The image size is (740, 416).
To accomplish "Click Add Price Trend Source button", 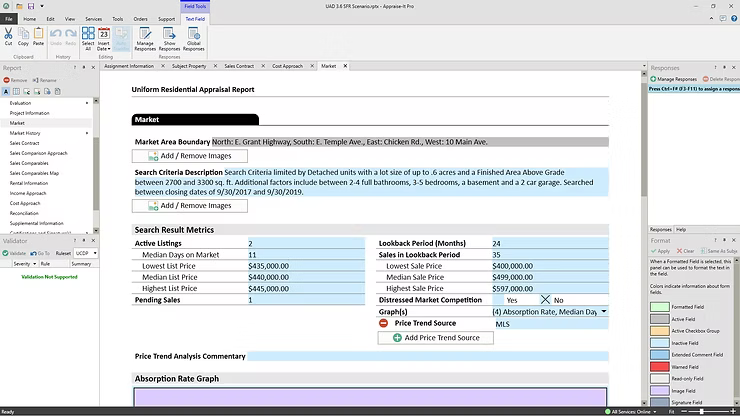I will click(x=436, y=338).
